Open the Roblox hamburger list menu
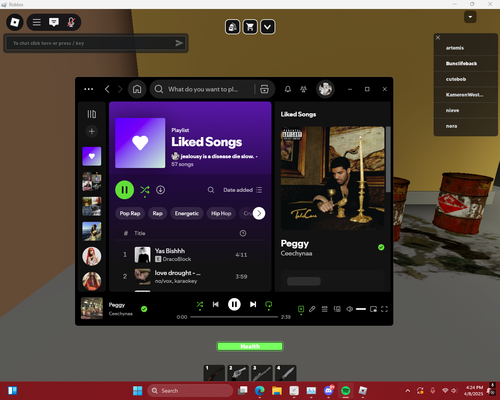The image size is (500, 400). coord(37,22)
